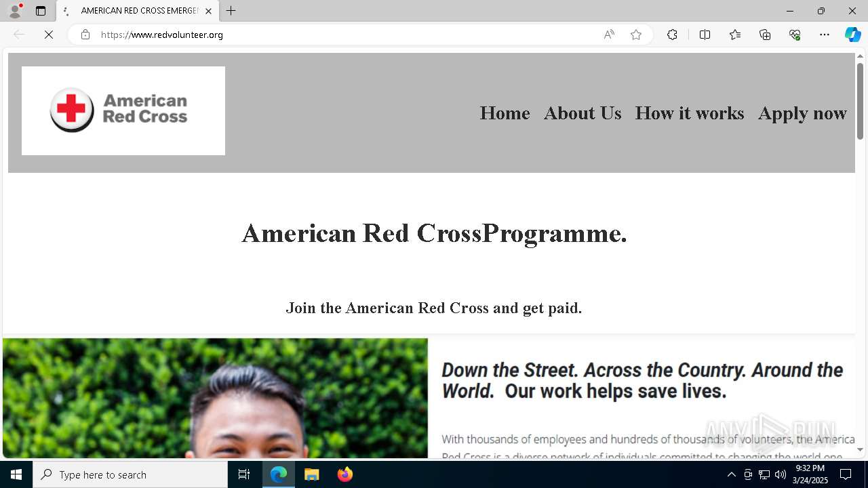The image size is (868, 488).
Task: Show hidden system tray icons
Action: click(731, 474)
